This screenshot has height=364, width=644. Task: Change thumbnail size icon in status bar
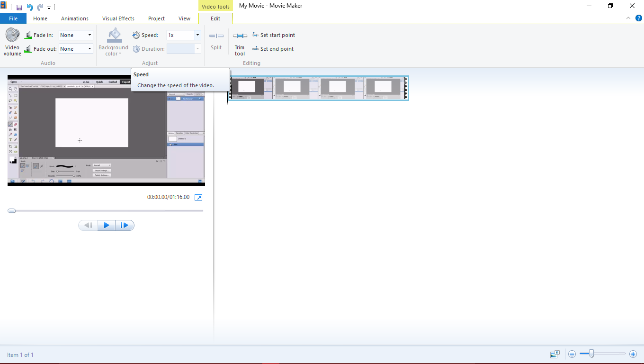(x=555, y=354)
